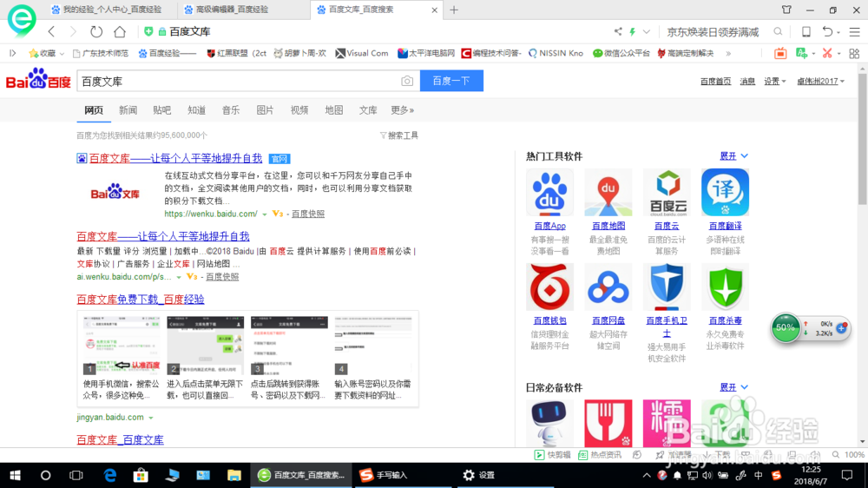The image size is (868, 488).
Task: Click the 百度App icon
Action: [549, 192]
